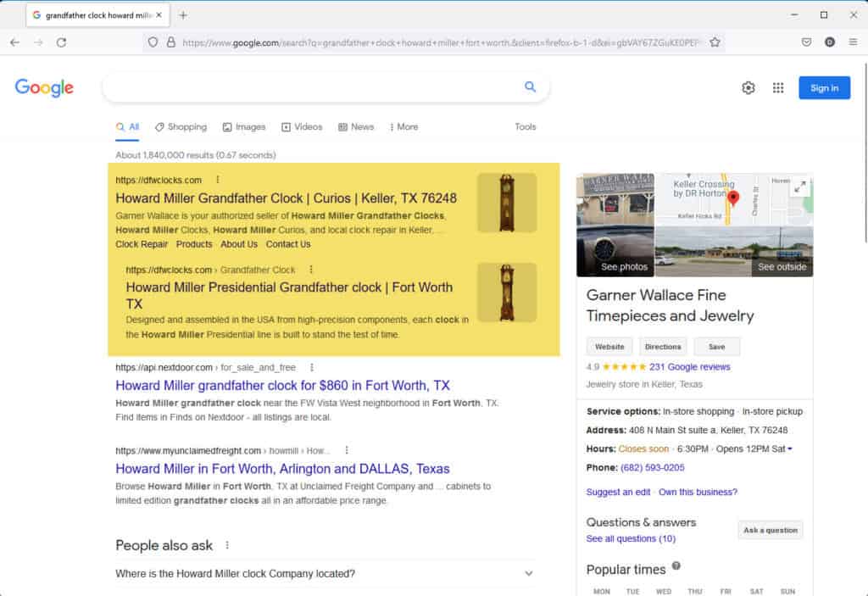Click the See outside street view tile
Image resolution: width=868 pixels, height=596 pixels.
point(734,252)
